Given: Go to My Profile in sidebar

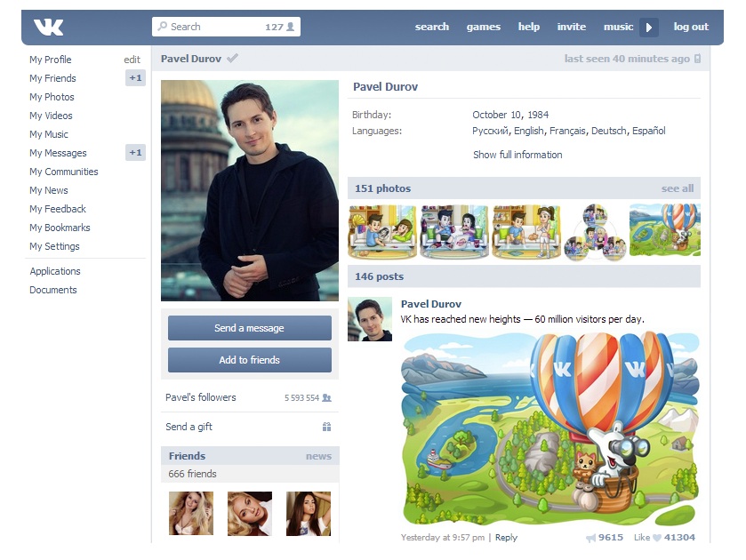Looking at the screenshot, I should [x=51, y=60].
